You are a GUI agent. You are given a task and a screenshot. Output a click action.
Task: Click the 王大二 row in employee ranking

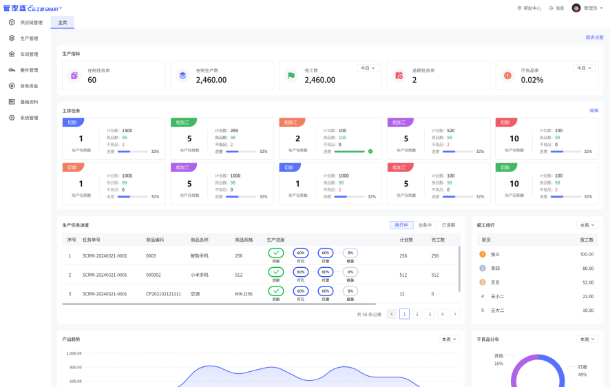pos(538,310)
